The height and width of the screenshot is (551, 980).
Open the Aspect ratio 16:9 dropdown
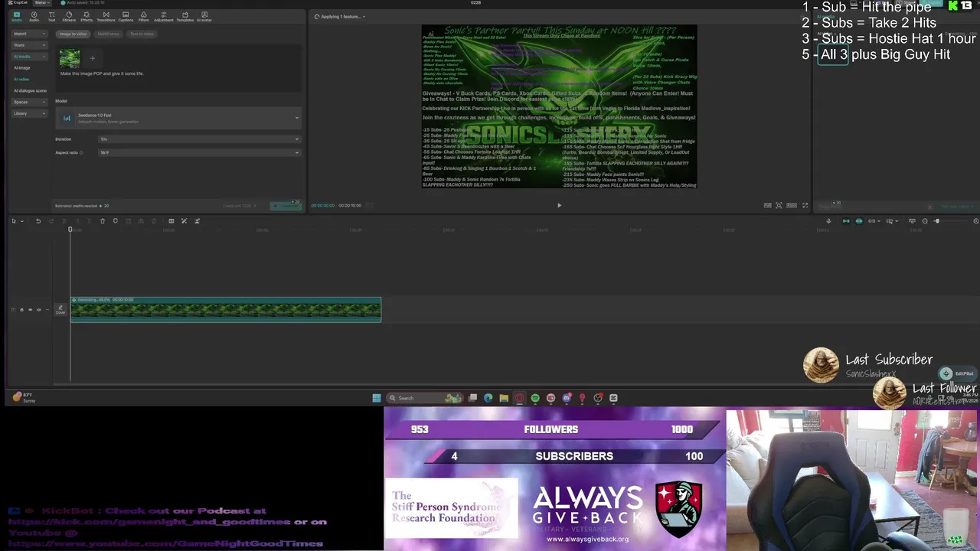pyautogui.click(x=199, y=152)
